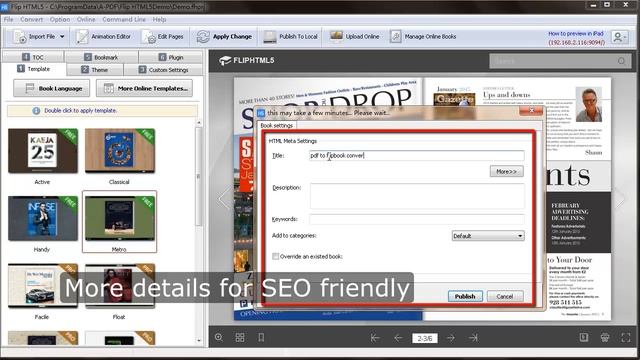Open the Option menu
640x360 pixels.
pos(60,19)
